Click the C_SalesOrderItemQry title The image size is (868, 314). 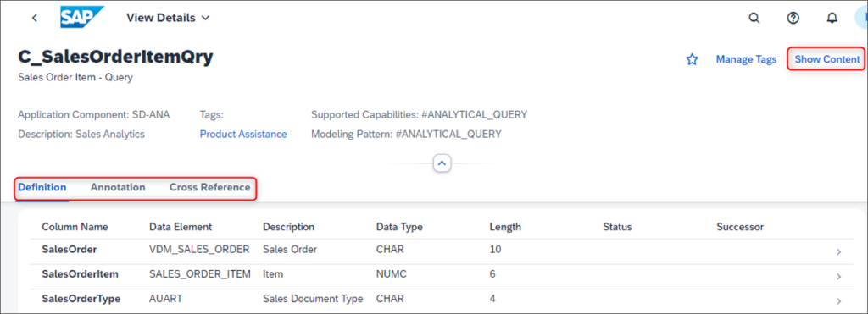pos(115,57)
